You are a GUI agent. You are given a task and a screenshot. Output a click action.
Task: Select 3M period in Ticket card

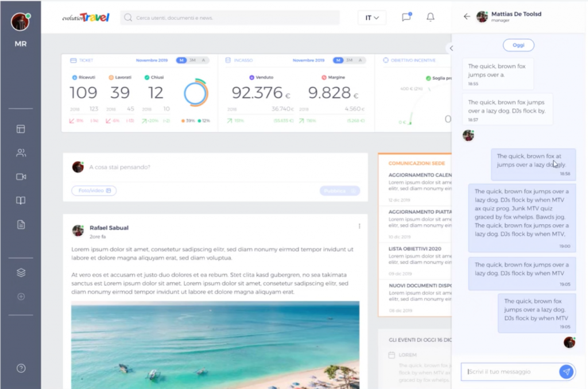click(193, 60)
